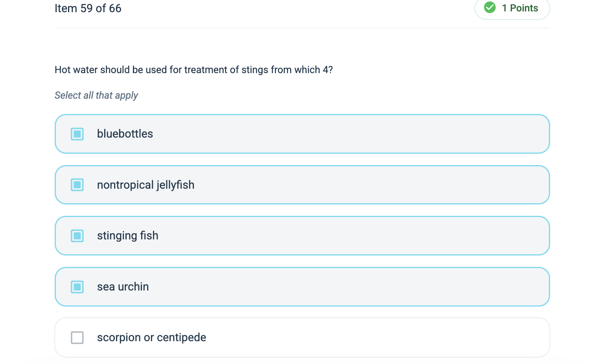Click the "sea urchin" answer label
This screenshot has width=604, height=364.
pos(123,287)
